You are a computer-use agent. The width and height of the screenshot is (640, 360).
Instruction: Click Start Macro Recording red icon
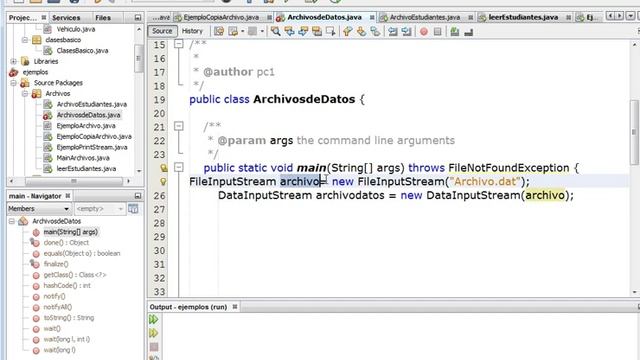424,31
